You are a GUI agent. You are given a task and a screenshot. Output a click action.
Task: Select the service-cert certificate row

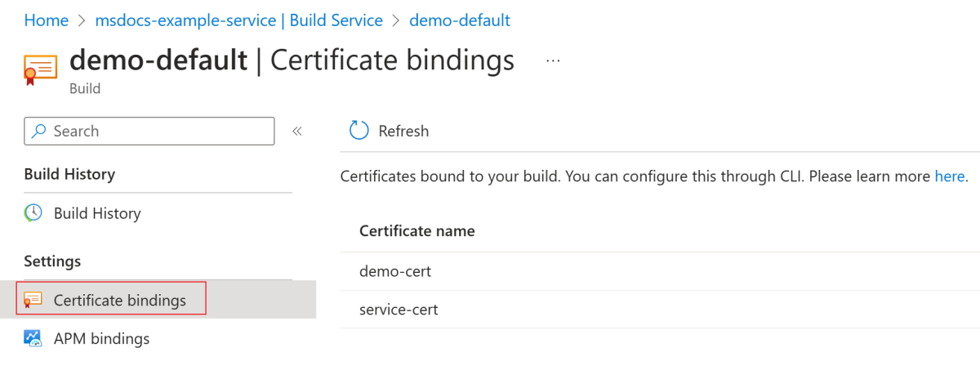(399, 310)
